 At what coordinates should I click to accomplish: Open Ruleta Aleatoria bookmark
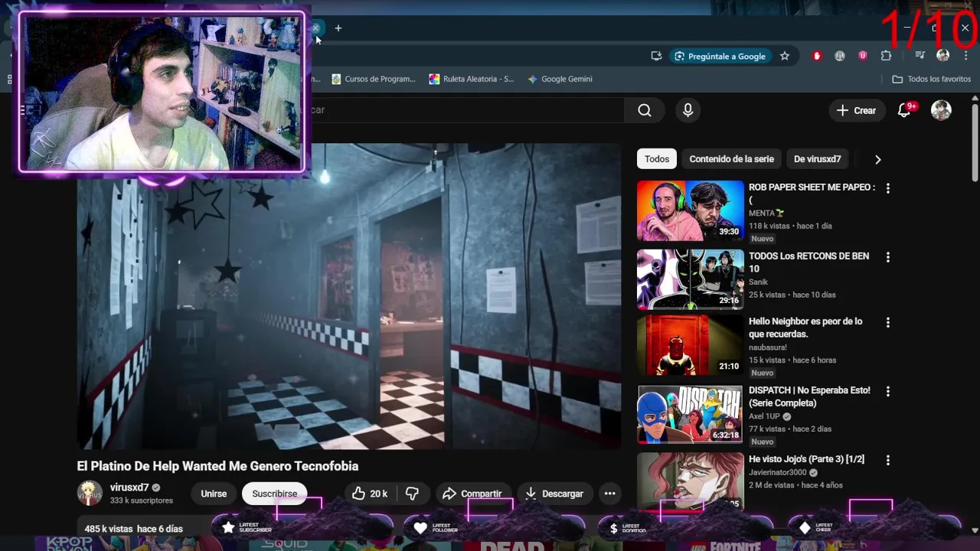click(472, 79)
